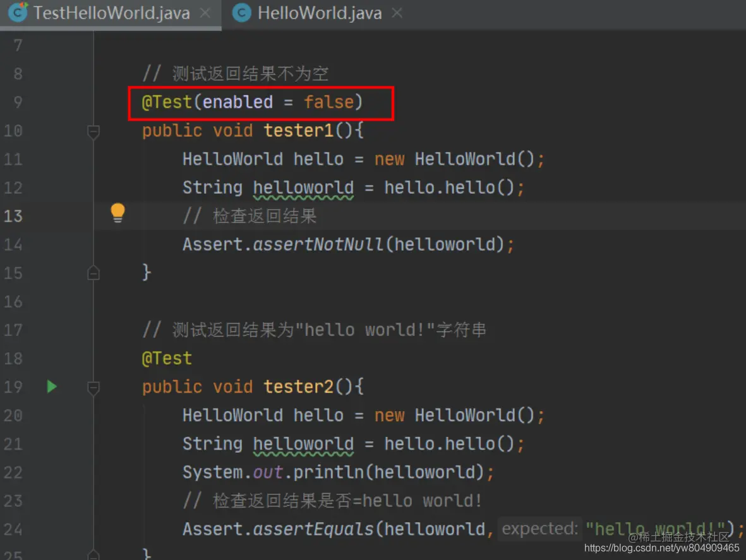This screenshot has width=746, height=560.
Task: Close the TestHelloWorld.java tab
Action: point(205,13)
